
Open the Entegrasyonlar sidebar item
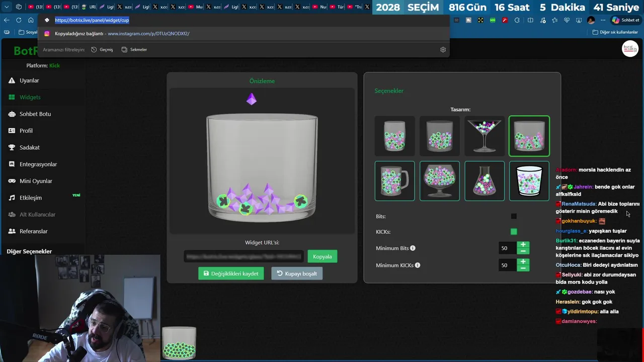tap(38, 164)
